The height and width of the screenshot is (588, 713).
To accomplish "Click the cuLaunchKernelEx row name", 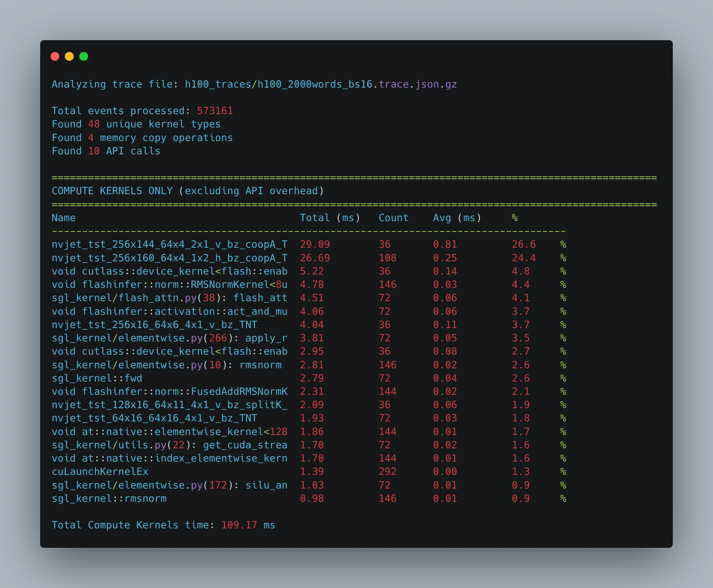I will pyautogui.click(x=100, y=472).
